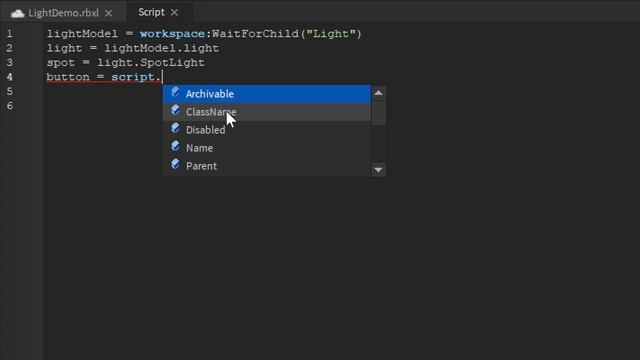Switch to the Script tab
Screen dimensions: 640x360
[x=151, y=12]
